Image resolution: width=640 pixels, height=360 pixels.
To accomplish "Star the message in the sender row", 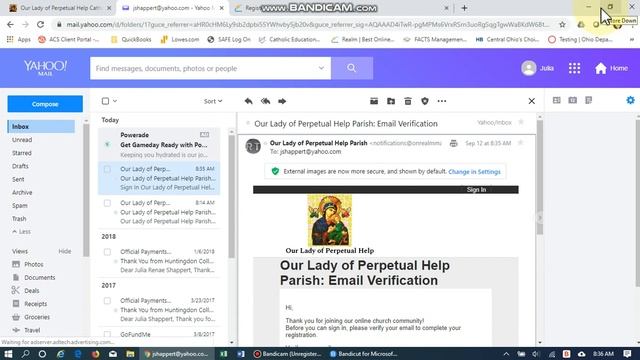I will coord(520,143).
